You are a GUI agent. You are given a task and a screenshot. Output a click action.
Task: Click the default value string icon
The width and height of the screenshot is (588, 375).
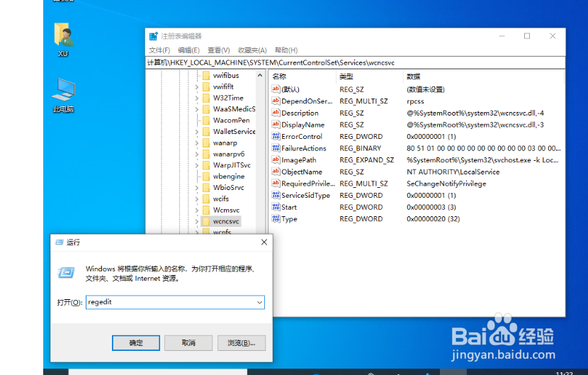point(276,89)
